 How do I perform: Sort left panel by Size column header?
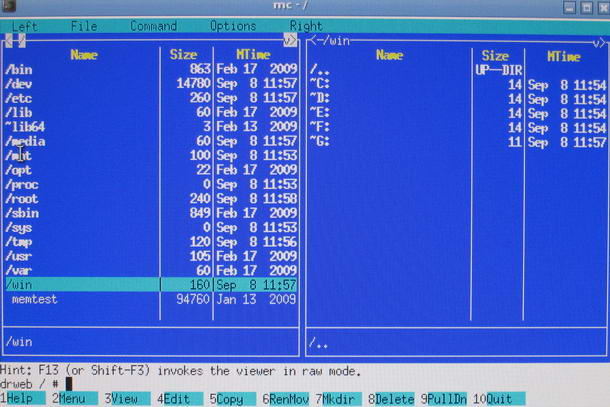183,55
